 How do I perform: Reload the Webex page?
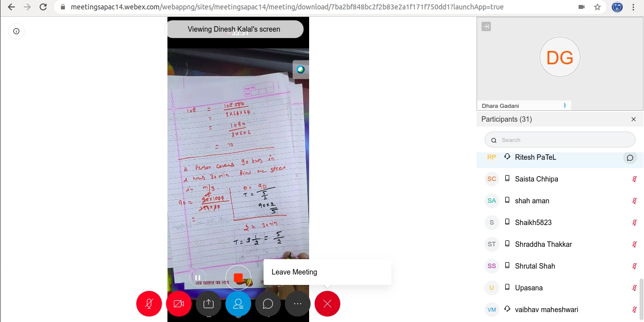pyautogui.click(x=43, y=7)
